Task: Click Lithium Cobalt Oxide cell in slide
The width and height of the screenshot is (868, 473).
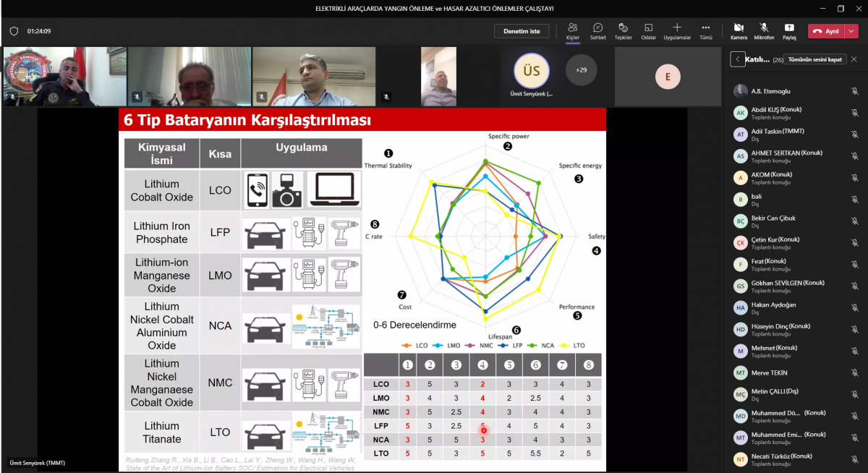Action: point(161,190)
